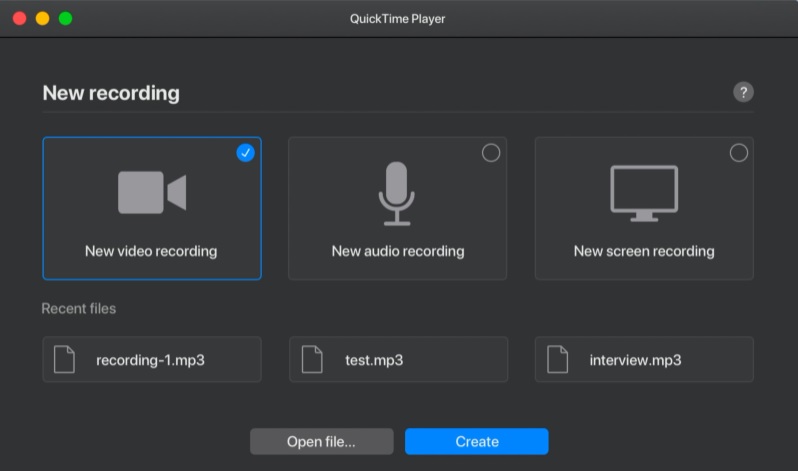The image size is (798, 471).
Task: Click the Open file... button
Action: coord(321,441)
